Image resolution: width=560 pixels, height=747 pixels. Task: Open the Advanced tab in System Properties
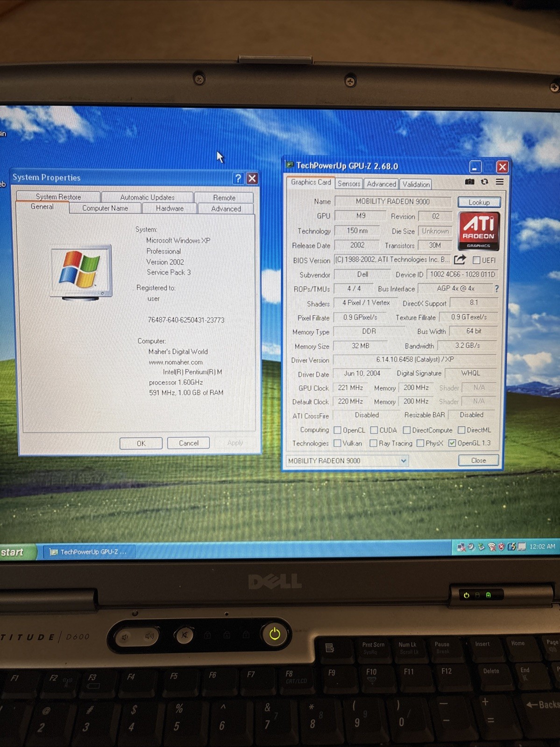pos(226,209)
